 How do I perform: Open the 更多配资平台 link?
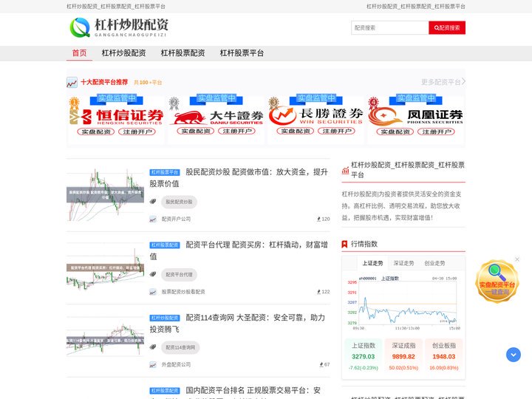[443, 82]
